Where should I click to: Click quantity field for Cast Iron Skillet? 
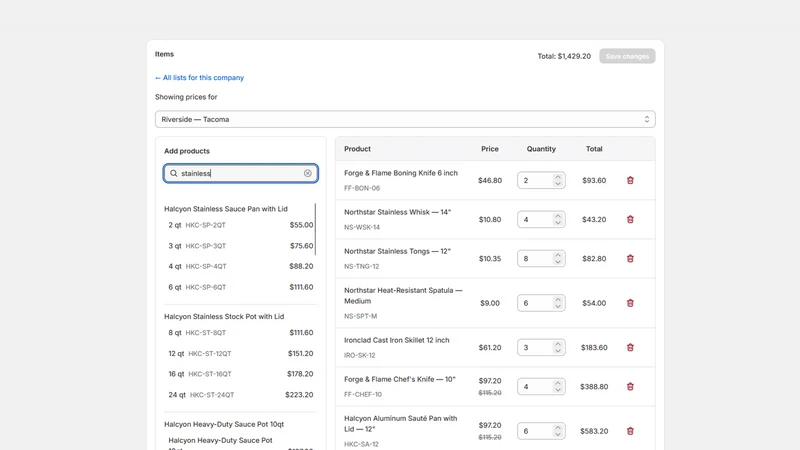tap(541, 347)
